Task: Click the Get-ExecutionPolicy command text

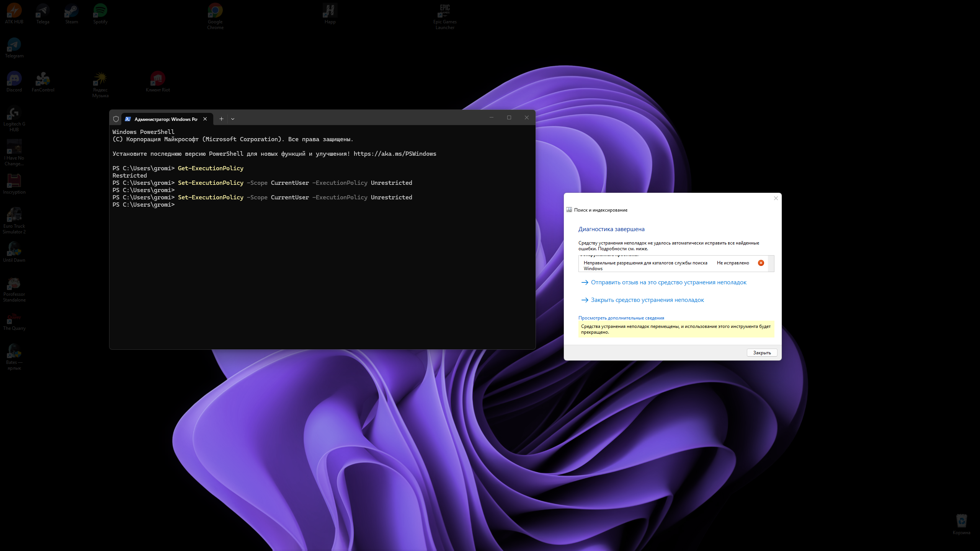Action: (x=211, y=168)
